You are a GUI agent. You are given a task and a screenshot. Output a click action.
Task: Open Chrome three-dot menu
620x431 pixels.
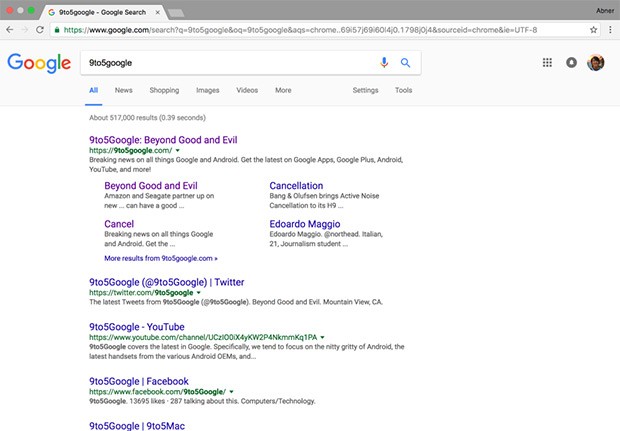coord(611,30)
